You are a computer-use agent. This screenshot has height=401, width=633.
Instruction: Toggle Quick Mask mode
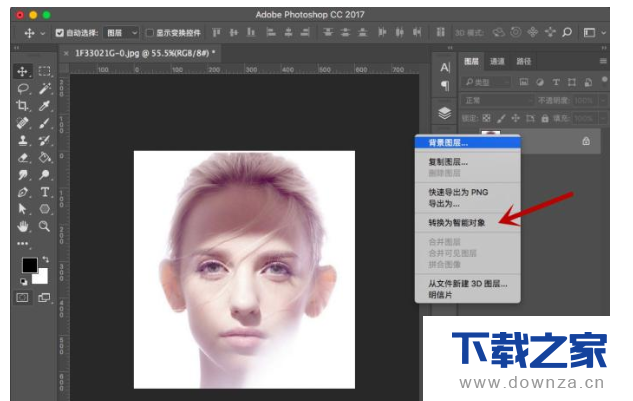pos(22,298)
